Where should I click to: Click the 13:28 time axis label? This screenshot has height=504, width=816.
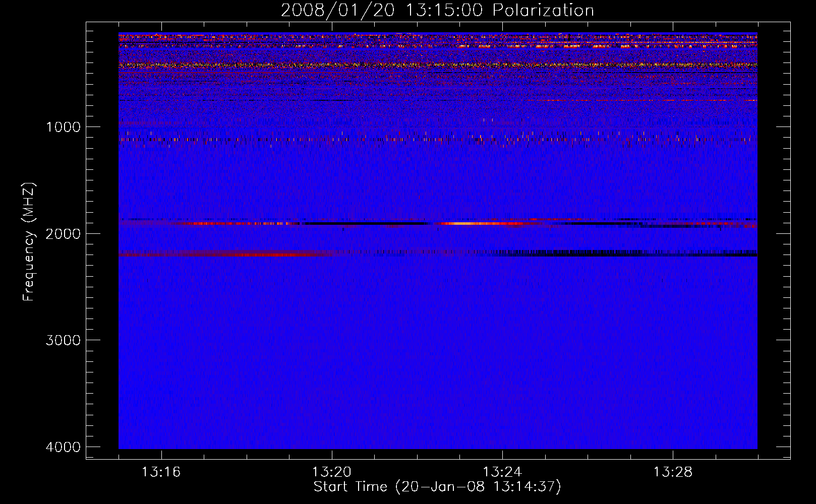click(x=673, y=472)
